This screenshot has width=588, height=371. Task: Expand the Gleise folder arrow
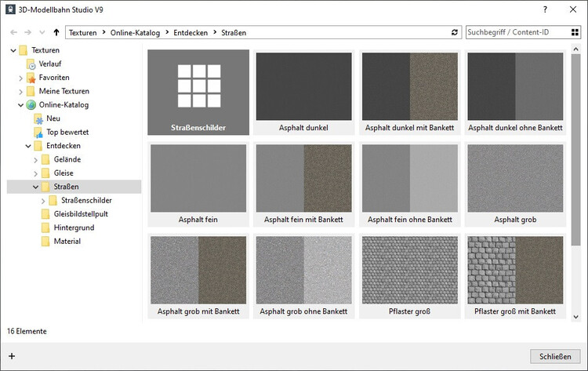[35, 173]
